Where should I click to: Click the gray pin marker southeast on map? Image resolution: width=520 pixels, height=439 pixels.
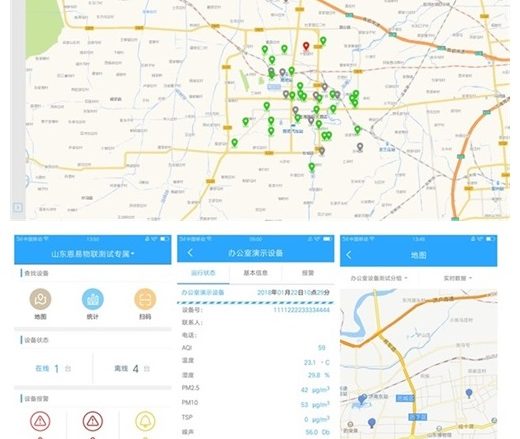360,147
